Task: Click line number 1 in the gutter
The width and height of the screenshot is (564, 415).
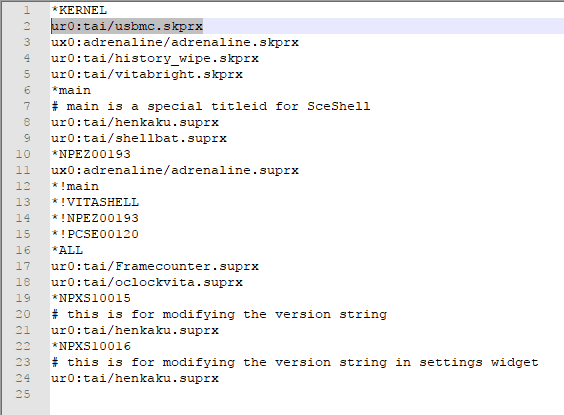Action: [27, 10]
